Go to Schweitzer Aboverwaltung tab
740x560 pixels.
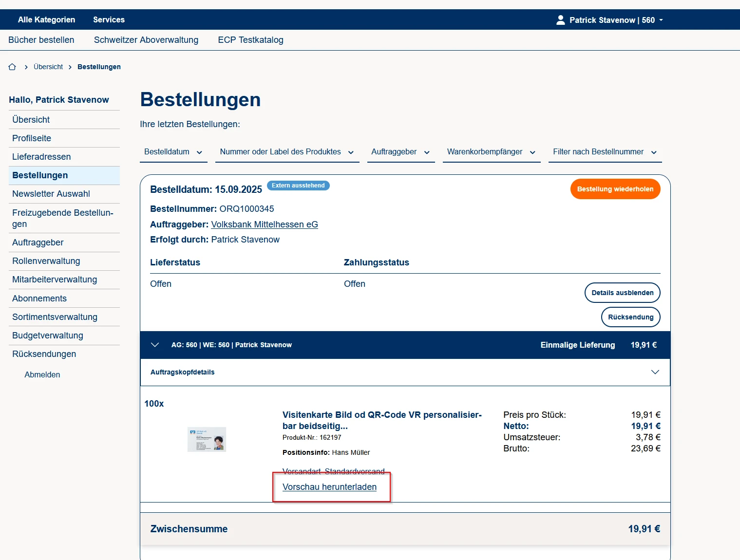[x=146, y=40]
